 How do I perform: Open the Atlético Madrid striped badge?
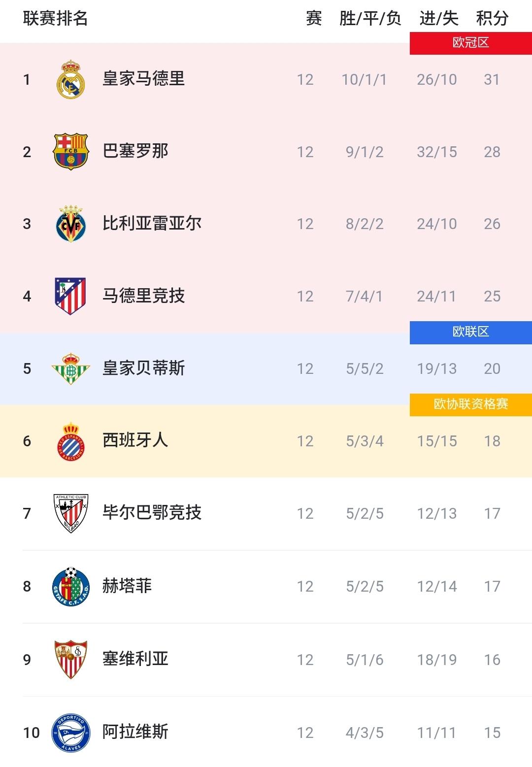[71, 296]
